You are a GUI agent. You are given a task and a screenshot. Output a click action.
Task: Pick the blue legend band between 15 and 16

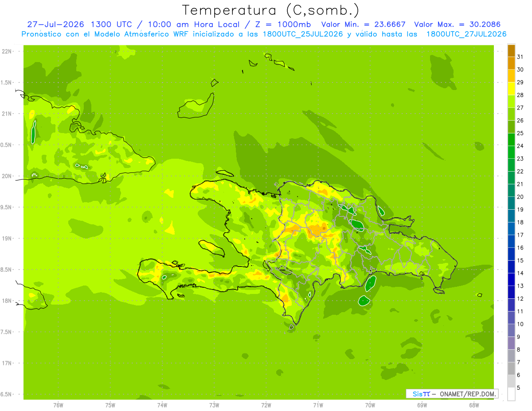pos(511,254)
